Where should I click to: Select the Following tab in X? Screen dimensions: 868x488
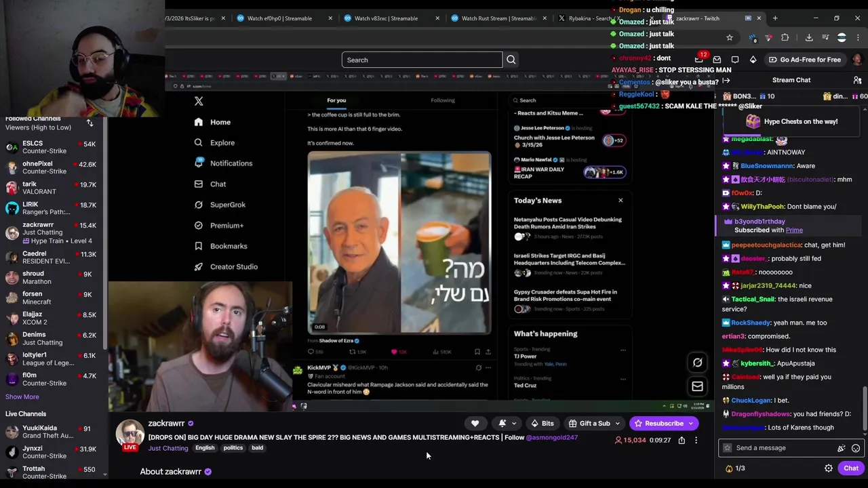pyautogui.click(x=443, y=100)
